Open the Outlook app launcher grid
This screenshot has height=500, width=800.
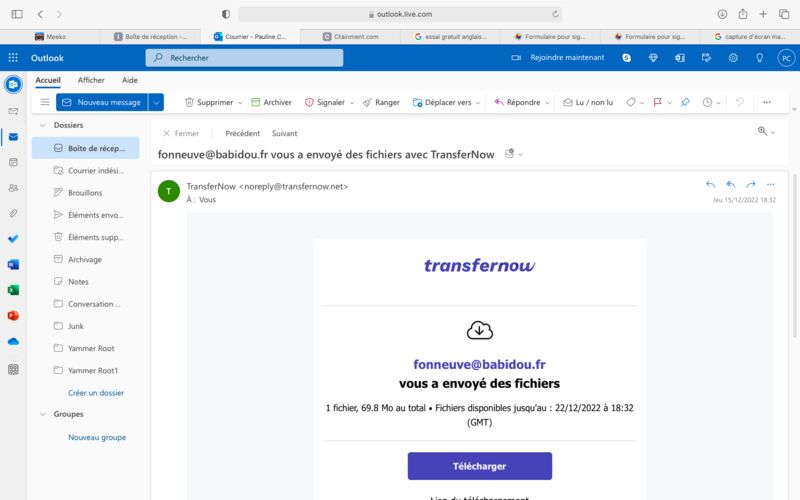(13, 58)
